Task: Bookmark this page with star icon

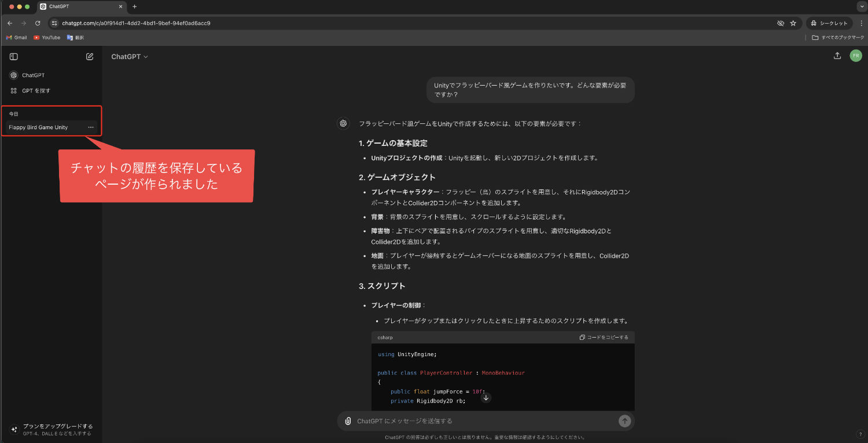Action: click(x=793, y=23)
